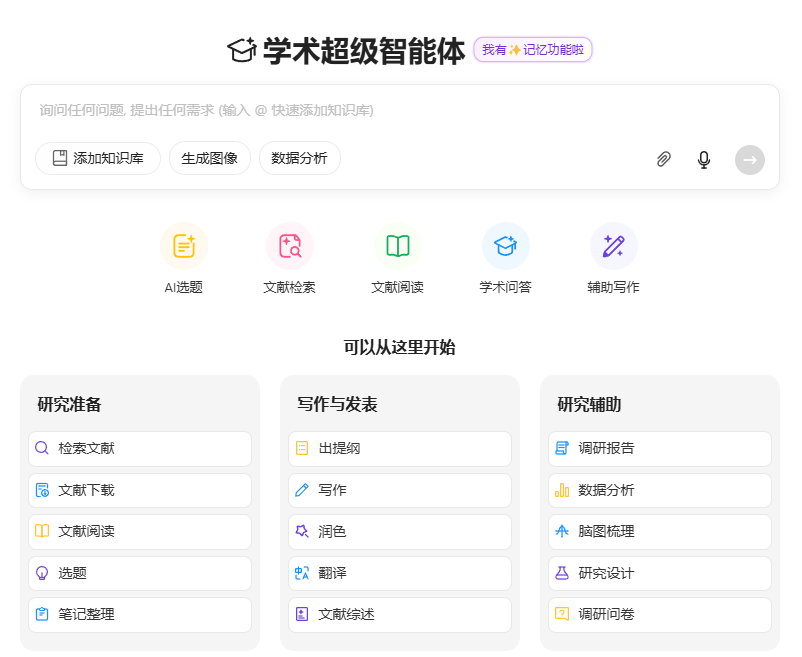The image size is (802, 657).
Task: Click the paperclip attachment icon
Action: point(663,159)
